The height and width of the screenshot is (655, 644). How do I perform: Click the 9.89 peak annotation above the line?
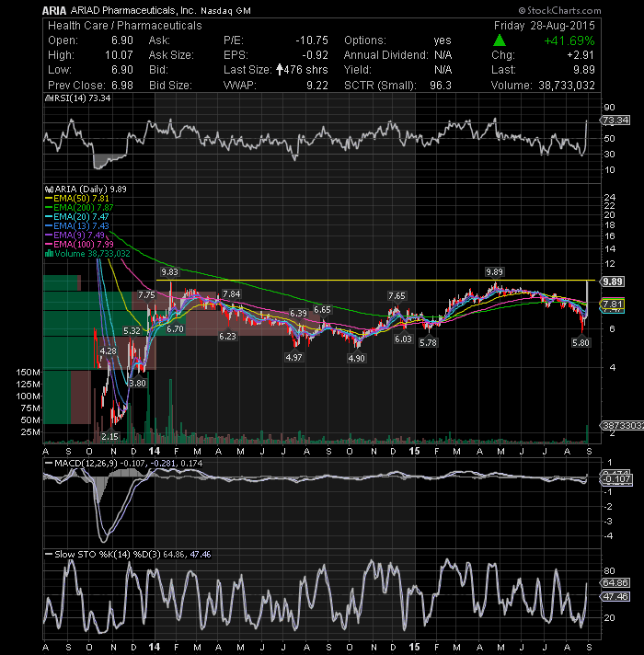coord(494,272)
